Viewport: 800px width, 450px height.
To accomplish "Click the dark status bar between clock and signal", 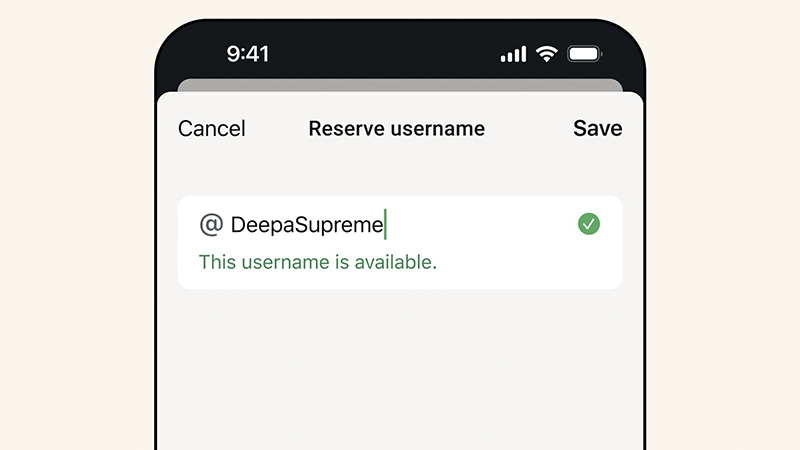I will click(x=383, y=54).
